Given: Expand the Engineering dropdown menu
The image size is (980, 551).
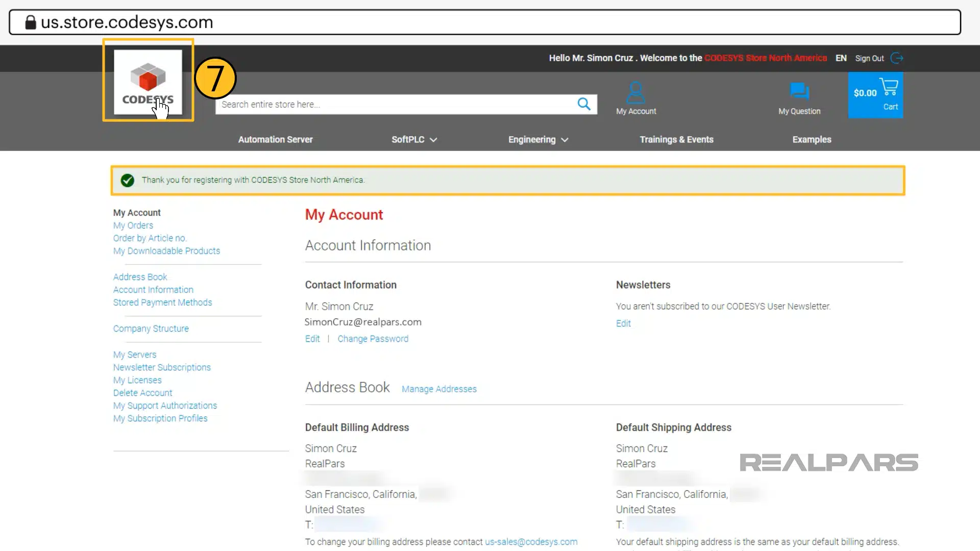Looking at the screenshot, I should click(x=537, y=139).
